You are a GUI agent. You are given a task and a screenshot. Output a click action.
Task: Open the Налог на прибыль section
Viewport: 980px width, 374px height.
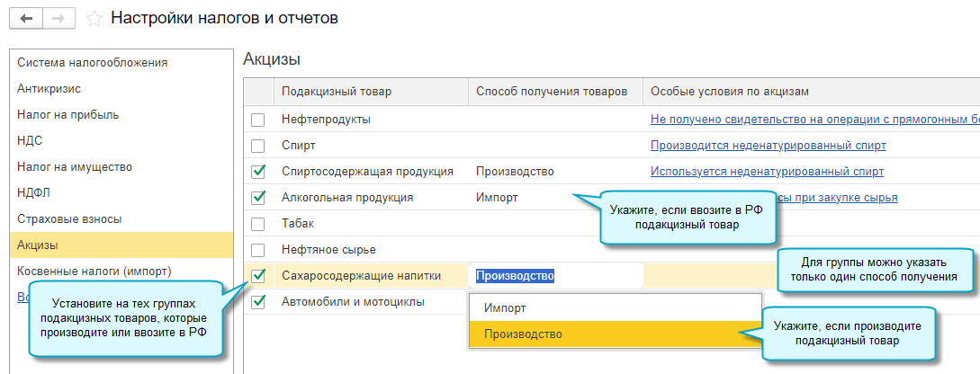67,115
